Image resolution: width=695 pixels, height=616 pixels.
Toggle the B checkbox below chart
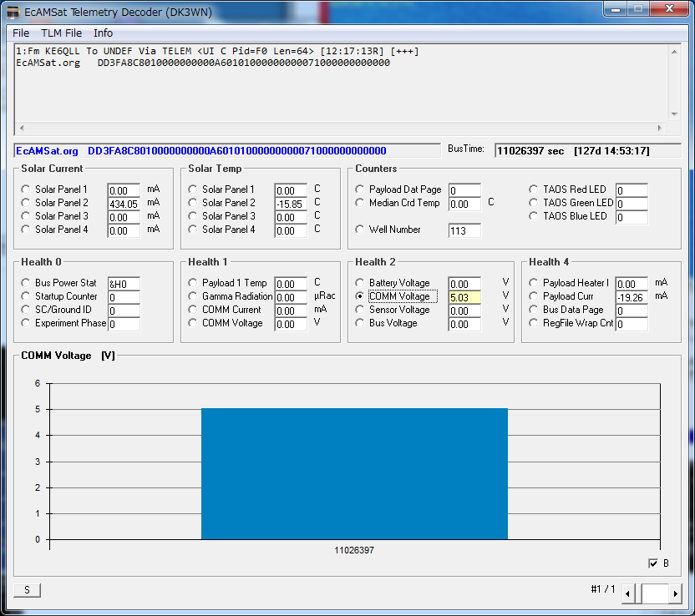(653, 563)
